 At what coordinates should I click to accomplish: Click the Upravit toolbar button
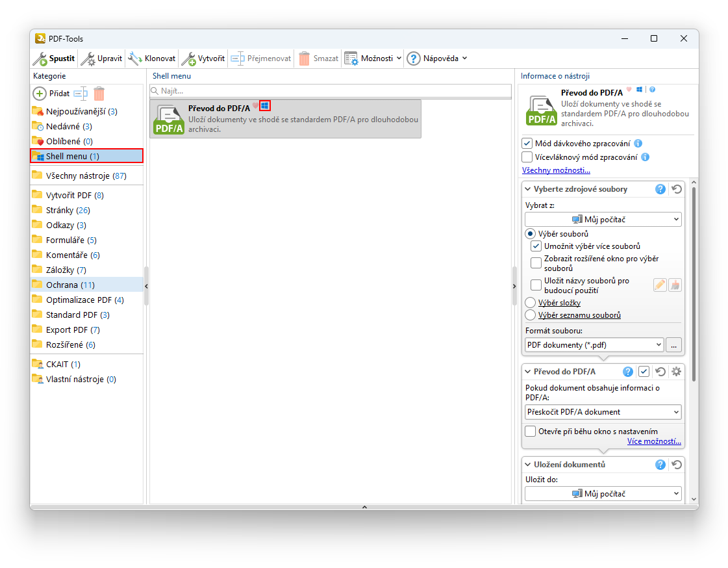tap(101, 58)
